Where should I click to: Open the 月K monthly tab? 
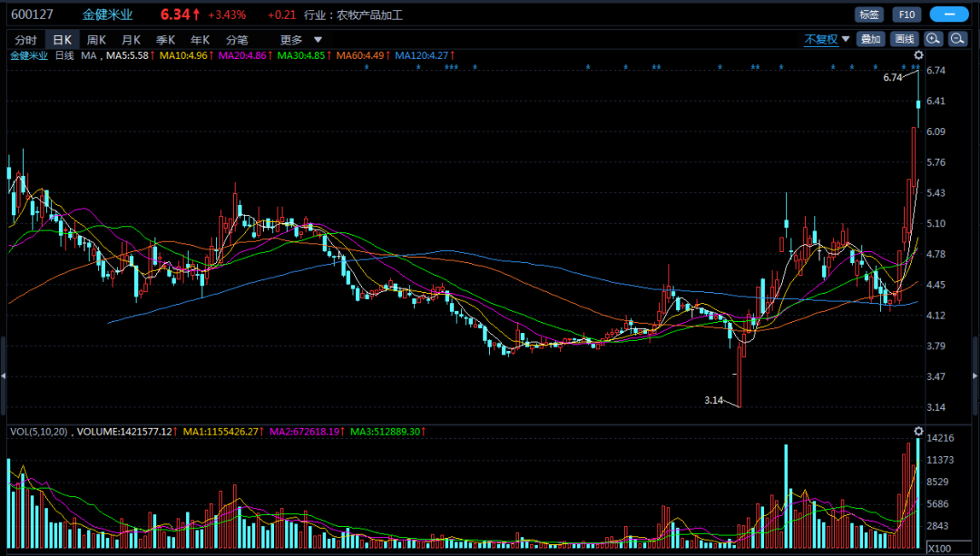click(132, 40)
